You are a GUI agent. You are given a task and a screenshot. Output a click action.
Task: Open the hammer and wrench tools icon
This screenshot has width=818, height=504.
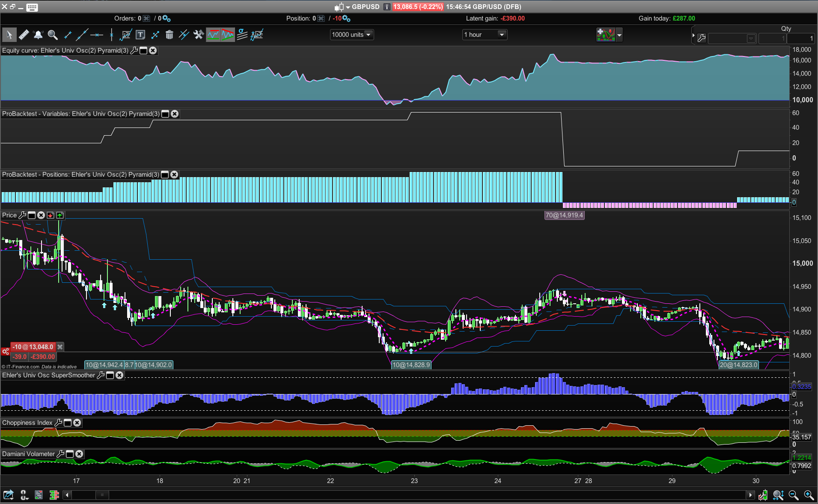198,35
